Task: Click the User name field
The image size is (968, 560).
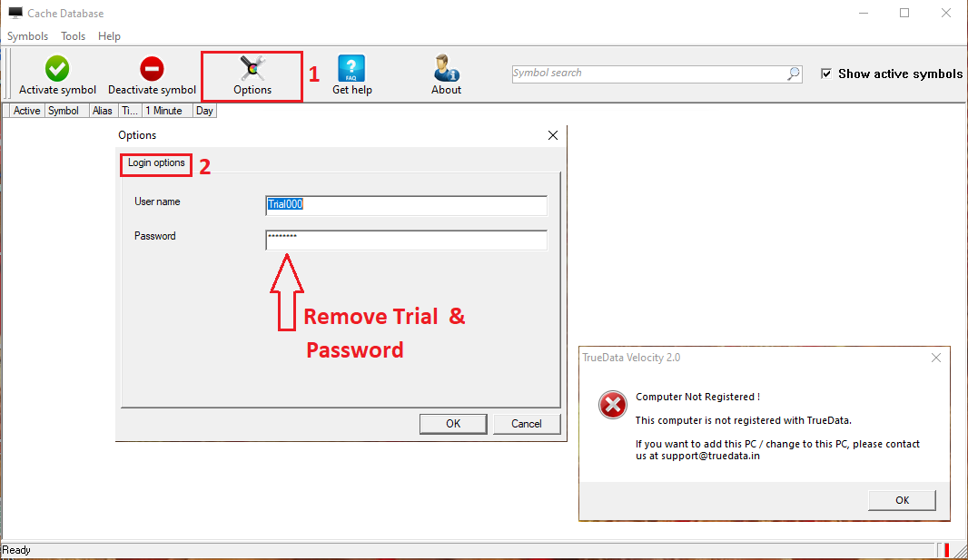Action: click(x=406, y=205)
